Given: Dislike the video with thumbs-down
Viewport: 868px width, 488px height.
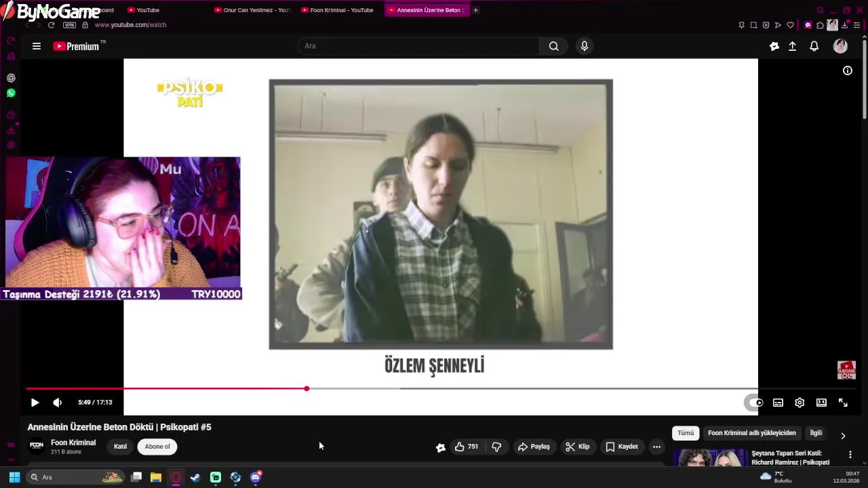Looking at the screenshot, I should pos(496,447).
